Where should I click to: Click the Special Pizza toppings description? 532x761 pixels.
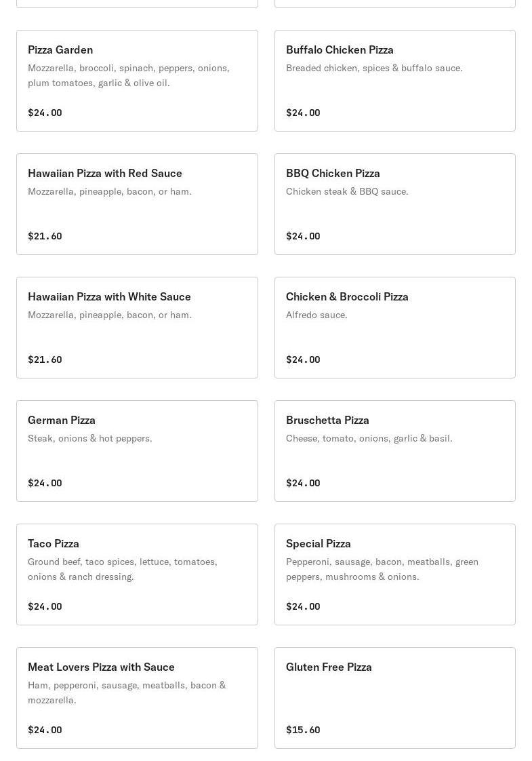382,569
